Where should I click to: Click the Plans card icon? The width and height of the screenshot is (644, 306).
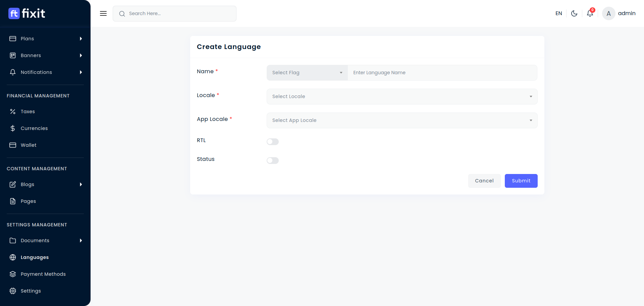point(13,39)
